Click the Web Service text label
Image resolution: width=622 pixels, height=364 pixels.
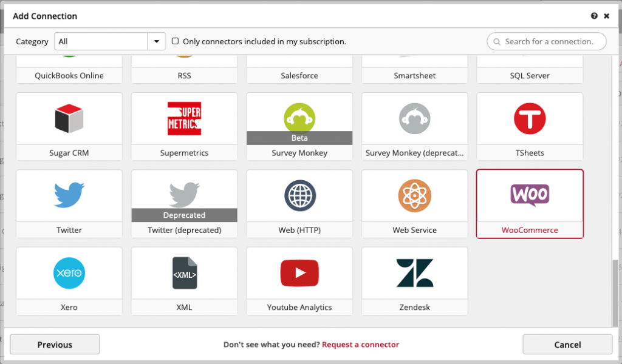click(414, 230)
